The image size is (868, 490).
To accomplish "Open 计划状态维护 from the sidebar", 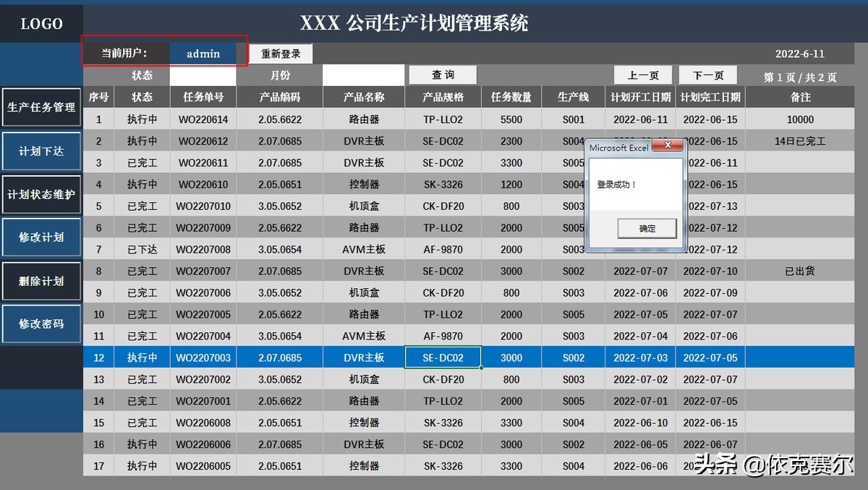I will click(41, 195).
